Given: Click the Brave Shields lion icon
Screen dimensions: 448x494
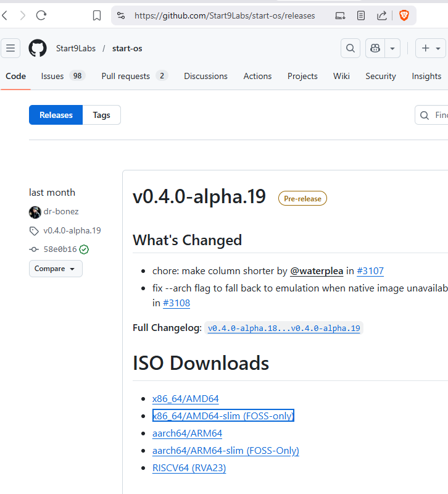Looking at the screenshot, I should (x=404, y=15).
